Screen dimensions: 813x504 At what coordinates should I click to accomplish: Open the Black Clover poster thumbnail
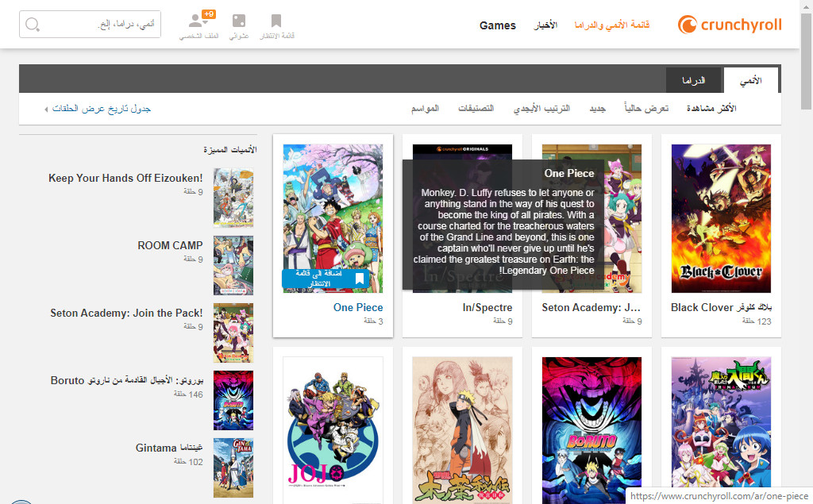coord(721,218)
